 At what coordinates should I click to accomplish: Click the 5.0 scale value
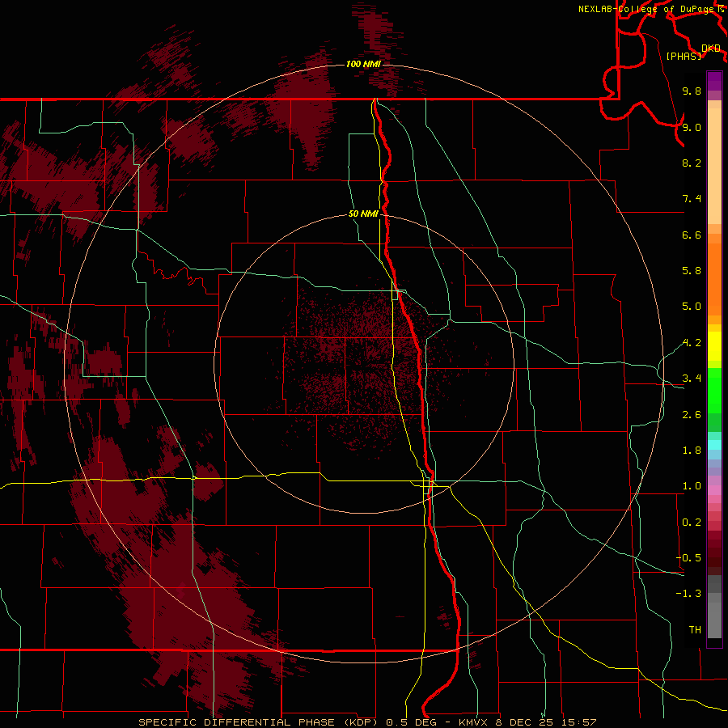692,307
